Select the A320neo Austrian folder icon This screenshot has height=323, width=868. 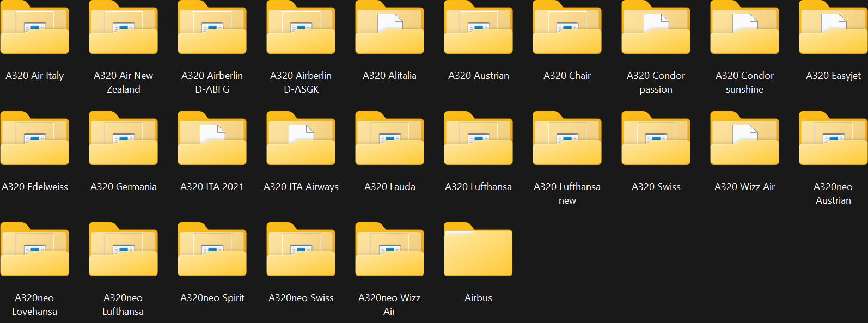click(834, 138)
